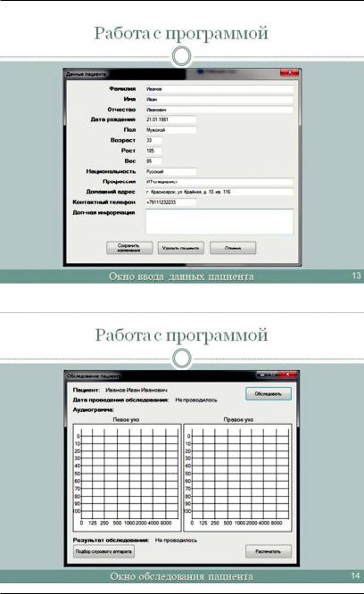364x594 pixels.
Task: Click the patient name Иванов Иван Иванович
Action: point(136,390)
